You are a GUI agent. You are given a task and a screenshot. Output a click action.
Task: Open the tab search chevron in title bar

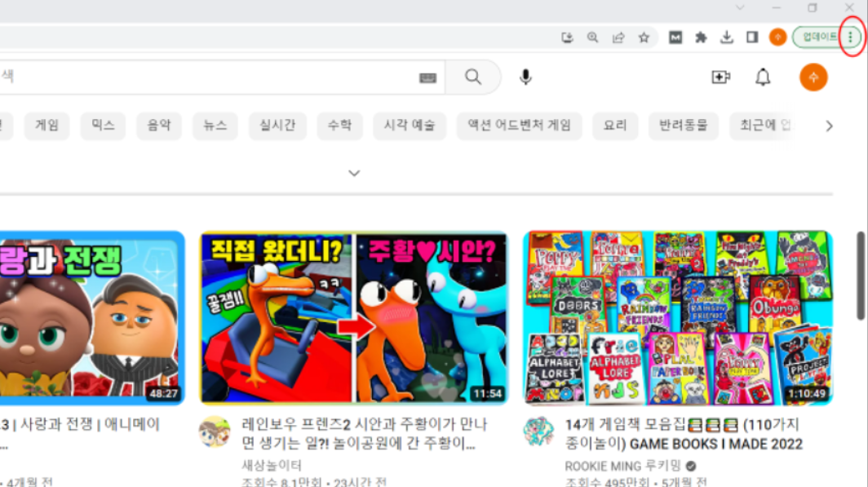740,7
